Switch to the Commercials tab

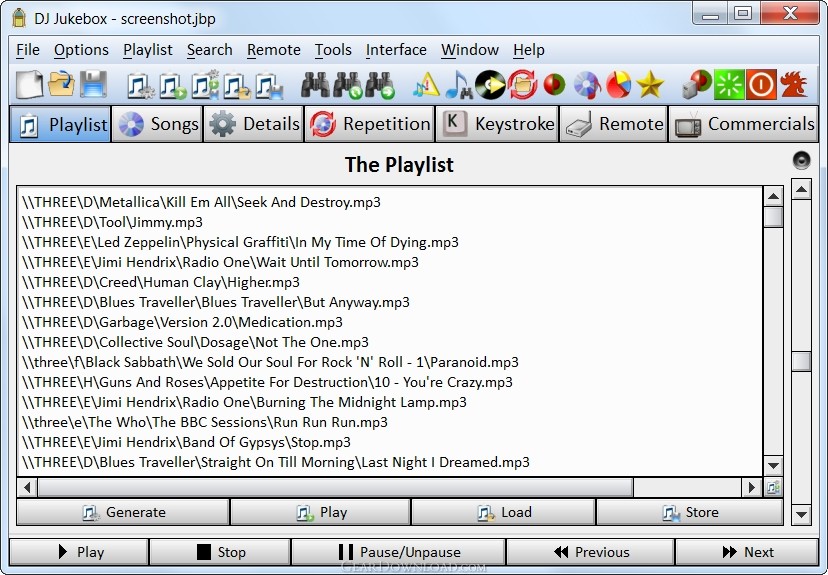click(744, 125)
